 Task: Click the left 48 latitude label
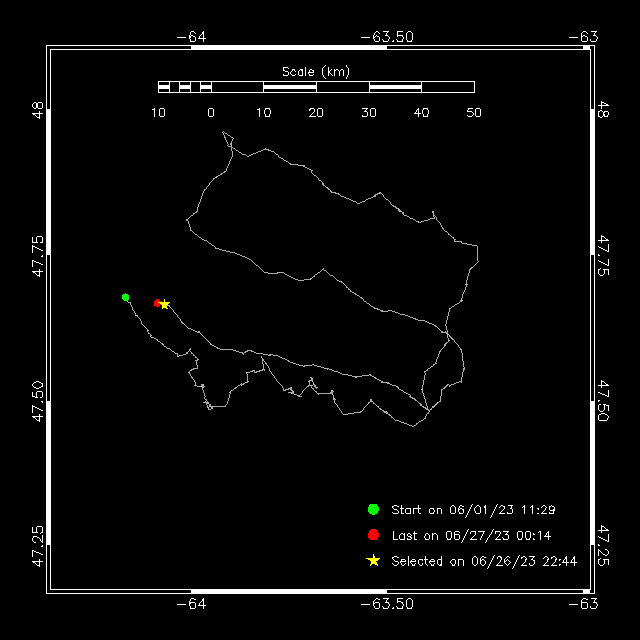tap(38, 110)
